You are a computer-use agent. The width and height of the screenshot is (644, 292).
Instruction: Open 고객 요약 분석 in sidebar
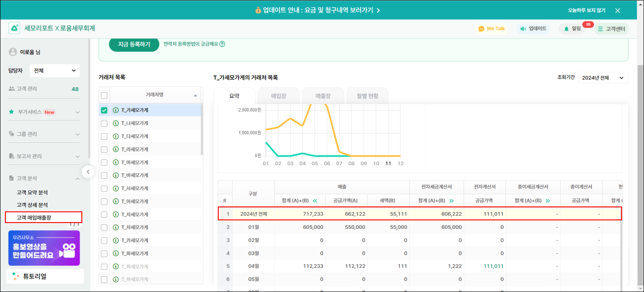(32, 193)
